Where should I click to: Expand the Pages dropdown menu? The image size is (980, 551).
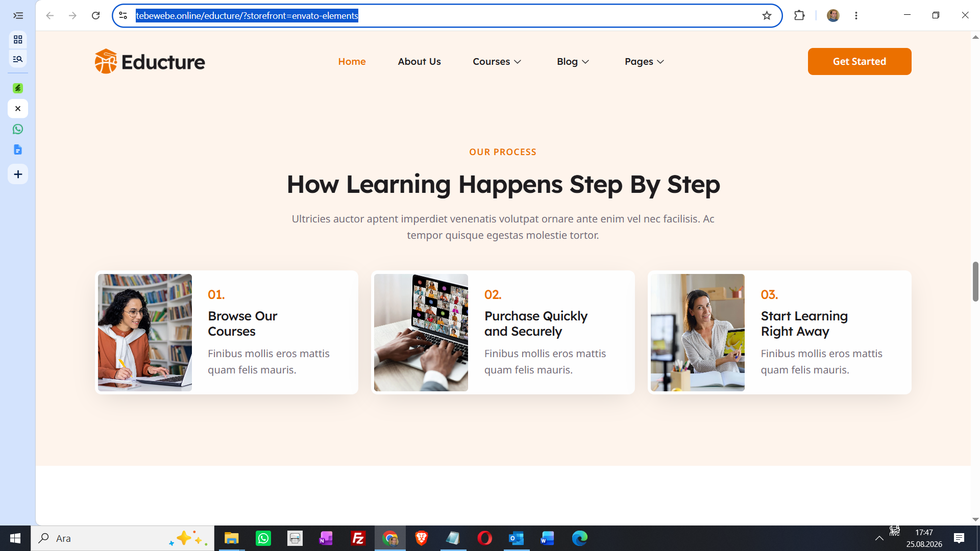tap(644, 62)
